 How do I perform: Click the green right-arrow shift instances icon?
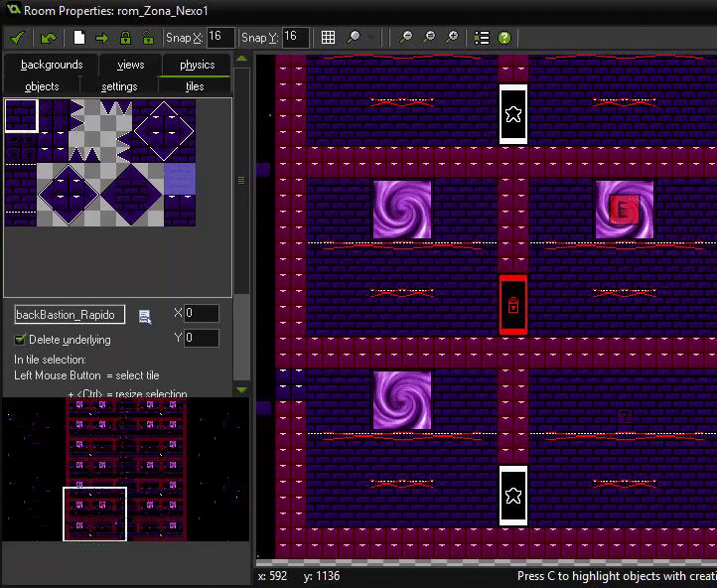[x=102, y=38]
